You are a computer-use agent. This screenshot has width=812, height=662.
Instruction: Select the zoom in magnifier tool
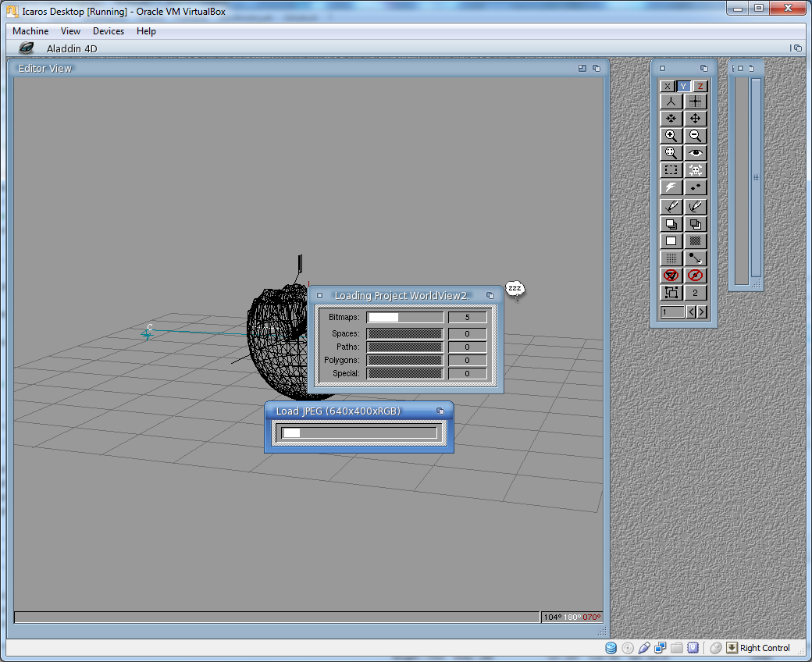pos(671,136)
